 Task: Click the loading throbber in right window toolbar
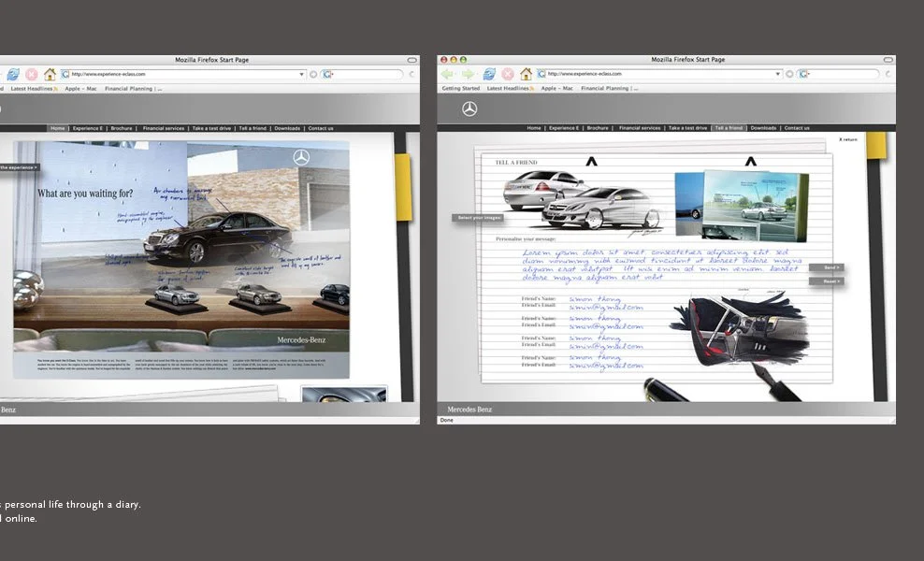pyautogui.click(x=888, y=74)
